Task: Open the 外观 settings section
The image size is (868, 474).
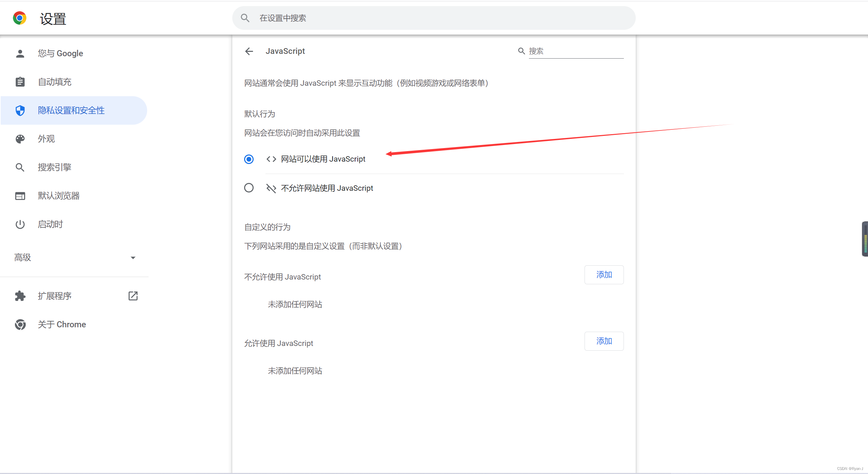Action: (74, 139)
